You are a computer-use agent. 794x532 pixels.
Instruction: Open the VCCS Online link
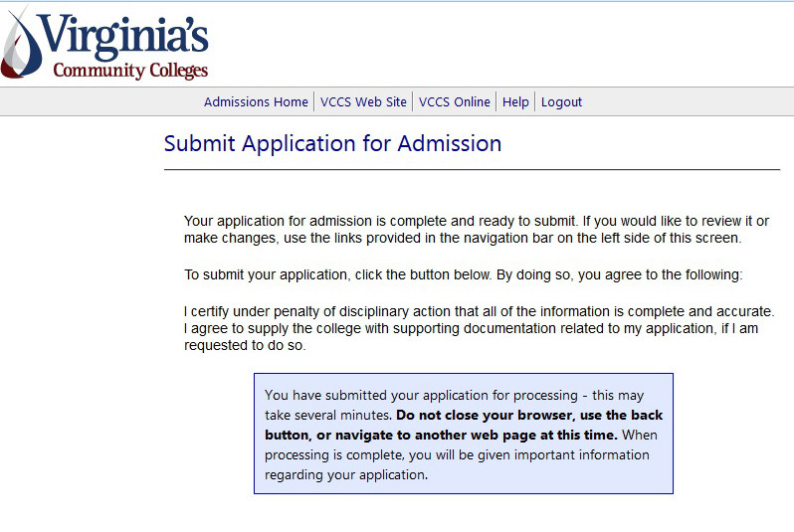[454, 102]
